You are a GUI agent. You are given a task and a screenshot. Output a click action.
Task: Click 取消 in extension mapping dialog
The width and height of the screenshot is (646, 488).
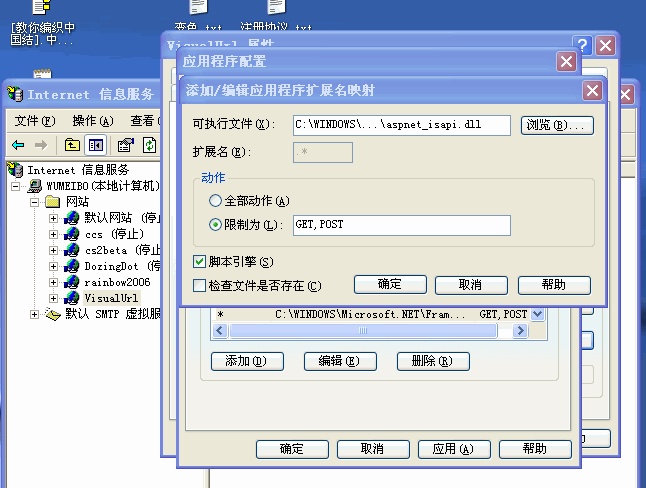471,285
